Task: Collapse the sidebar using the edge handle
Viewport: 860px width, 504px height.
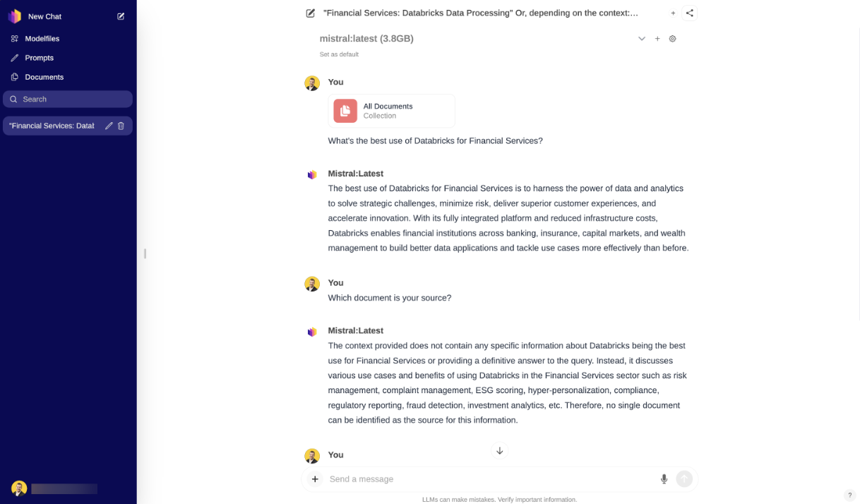Action: [x=145, y=253]
